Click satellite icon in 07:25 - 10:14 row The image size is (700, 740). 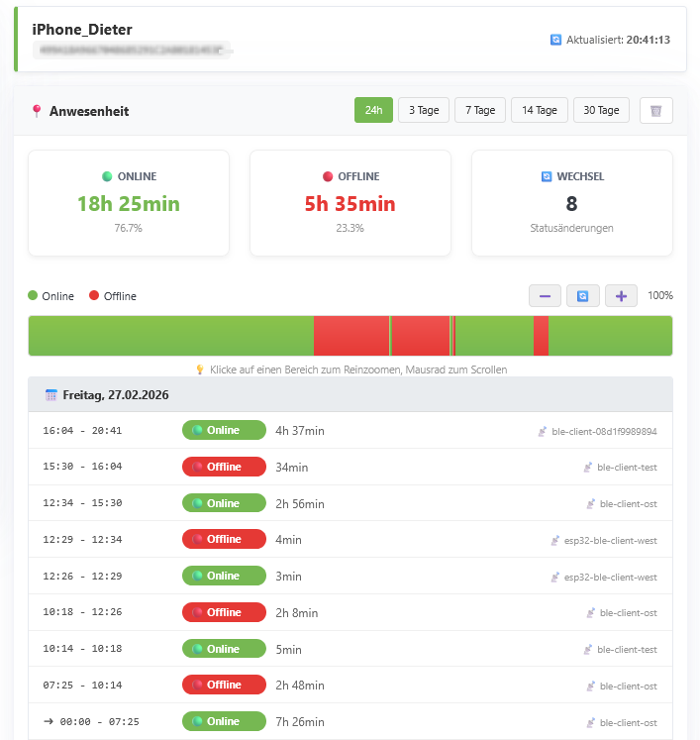(x=590, y=687)
